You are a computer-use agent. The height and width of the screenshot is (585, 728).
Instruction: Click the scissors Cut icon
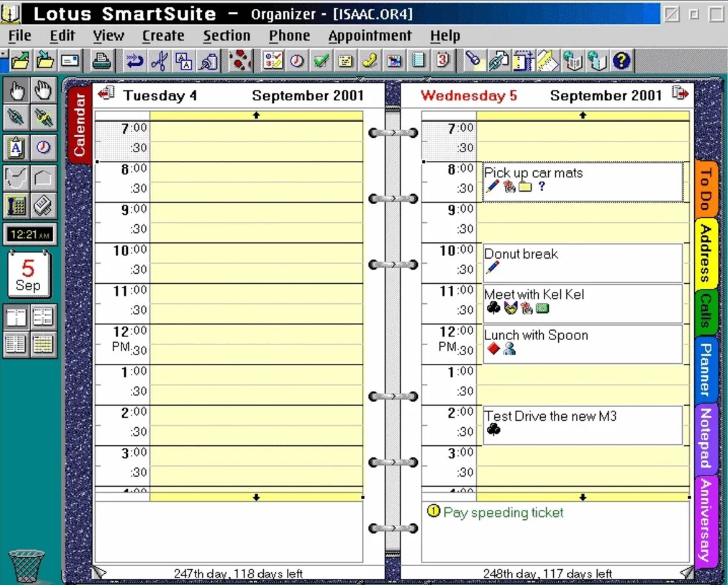tap(159, 61)
